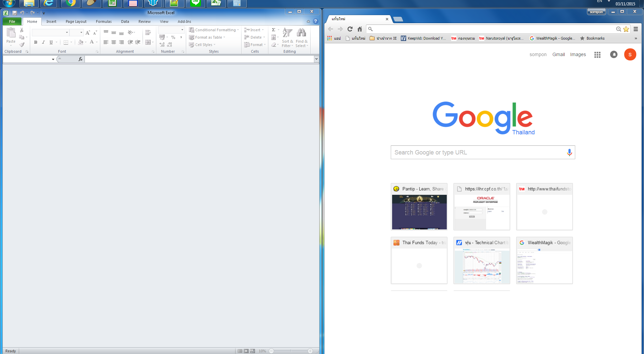Click the bookmark star in Chrome address bar
The image size is (644, 354).
[626, 29]
